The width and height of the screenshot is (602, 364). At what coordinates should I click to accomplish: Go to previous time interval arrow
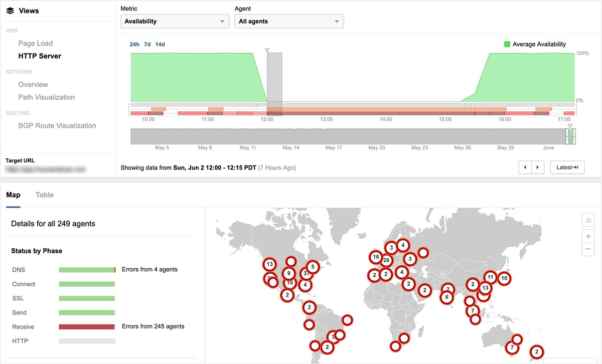[525, 167]
